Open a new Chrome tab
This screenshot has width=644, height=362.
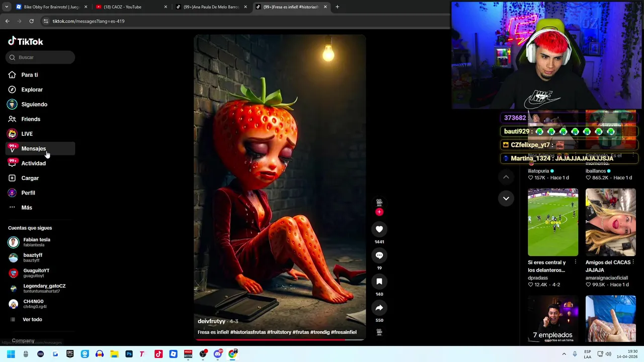(x=337, y=7)
